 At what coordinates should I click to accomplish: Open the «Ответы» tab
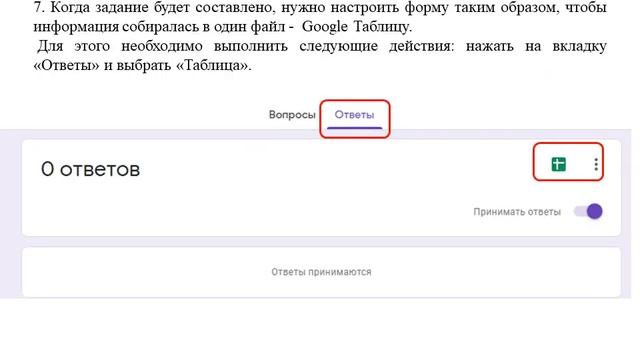354,115
